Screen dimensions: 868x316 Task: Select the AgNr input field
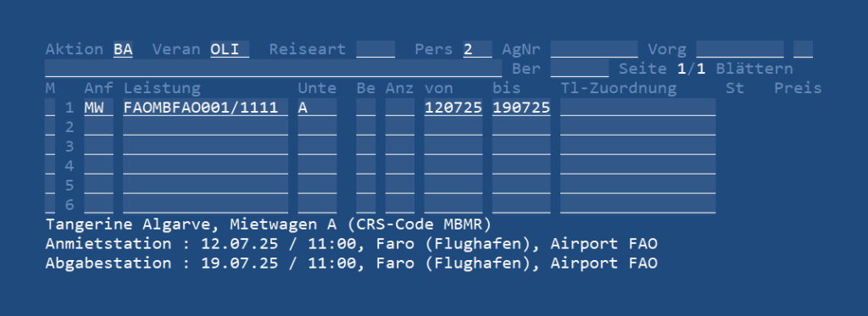click(594, 49)
